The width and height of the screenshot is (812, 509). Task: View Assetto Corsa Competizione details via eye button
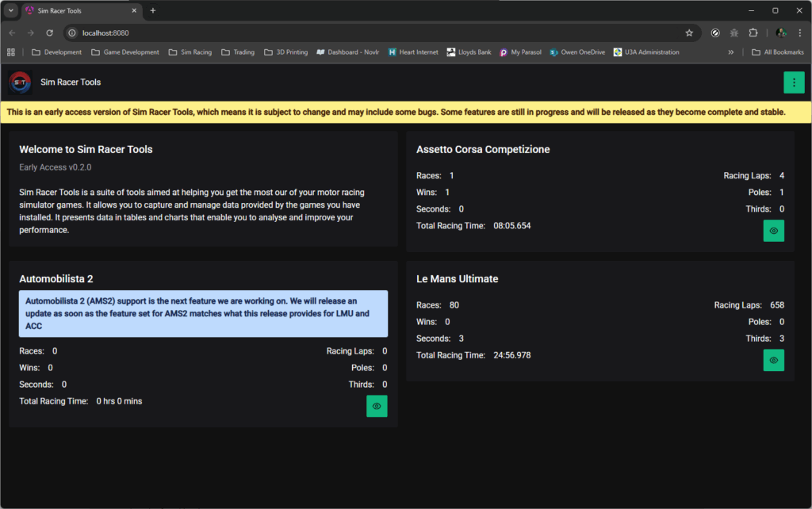click(x=773, y=231)
